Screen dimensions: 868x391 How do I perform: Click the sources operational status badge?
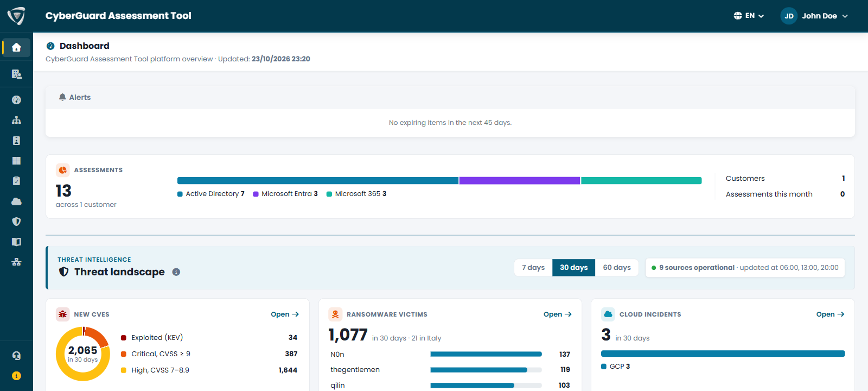pyautogui.click(x=745, y=267)
